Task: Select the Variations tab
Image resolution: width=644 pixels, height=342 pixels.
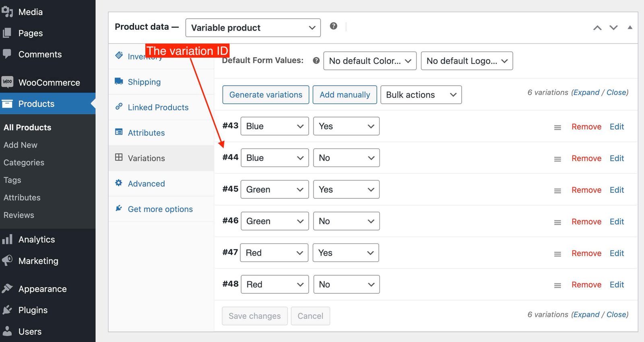Action: coord(161,158)
